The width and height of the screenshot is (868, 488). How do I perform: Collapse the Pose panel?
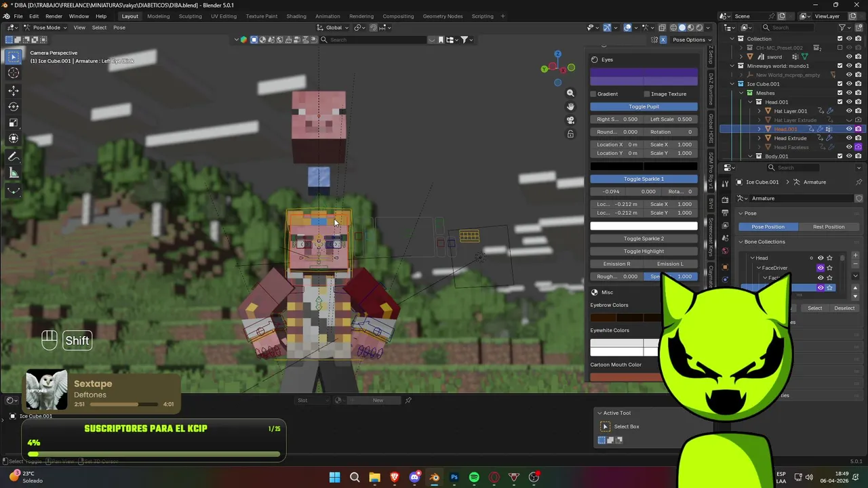coord(741,213)
